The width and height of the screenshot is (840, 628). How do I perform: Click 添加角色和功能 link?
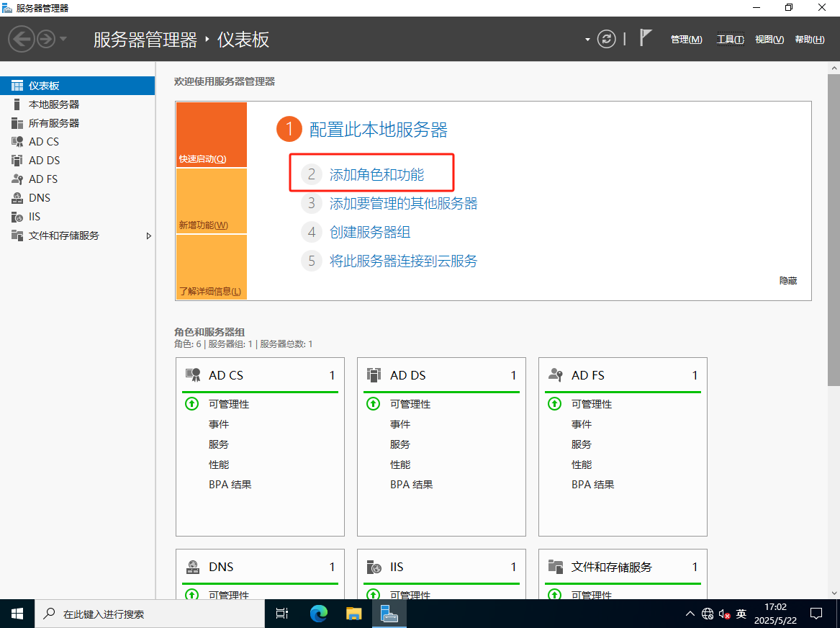tap(376, 175)
